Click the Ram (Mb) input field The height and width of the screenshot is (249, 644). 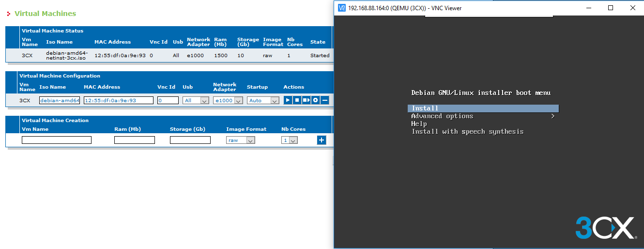tap(135, 140)
